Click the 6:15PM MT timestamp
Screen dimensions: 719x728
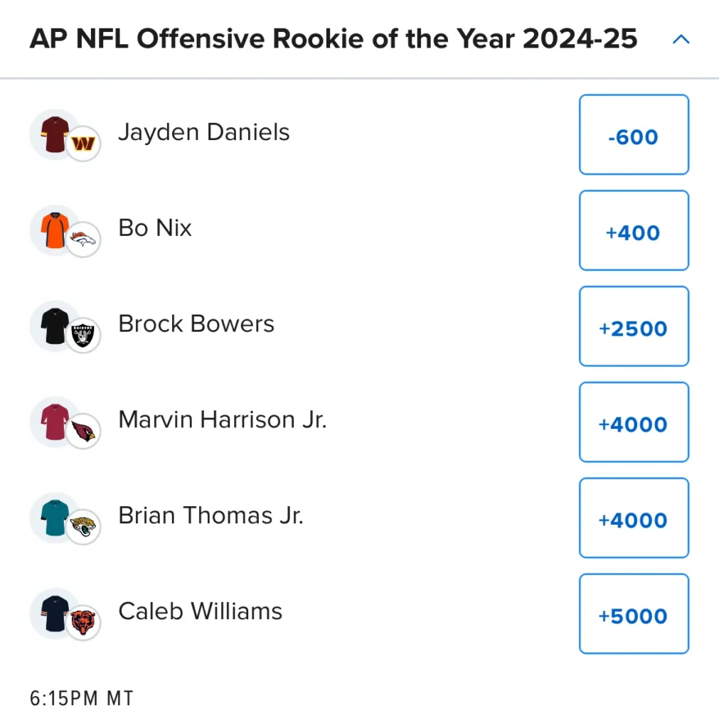tap(81, 698)
